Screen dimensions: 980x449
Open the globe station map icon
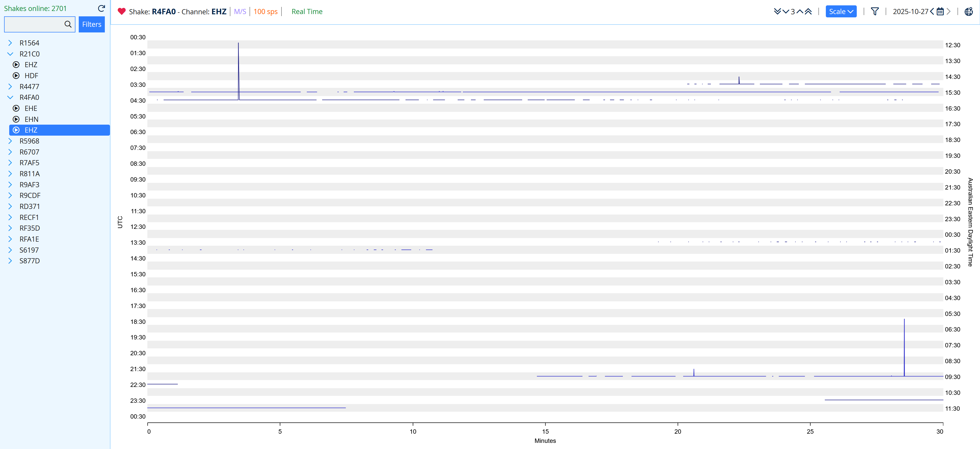(x=968, y=11)
